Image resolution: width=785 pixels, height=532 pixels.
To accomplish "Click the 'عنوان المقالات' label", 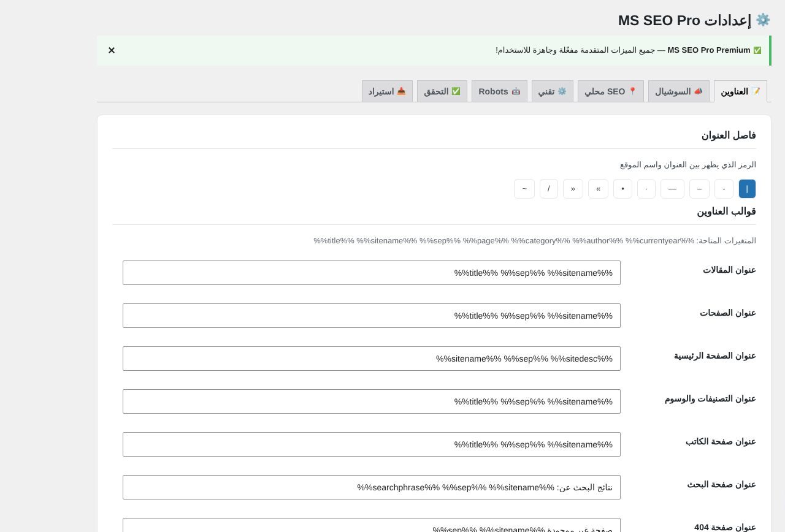I will pyautogui.click(x=729, y=270).
